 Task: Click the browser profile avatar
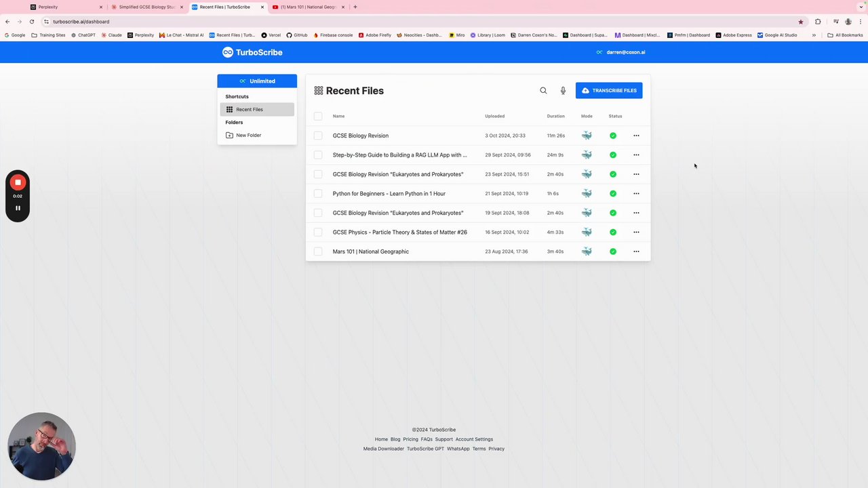(848, 22)
